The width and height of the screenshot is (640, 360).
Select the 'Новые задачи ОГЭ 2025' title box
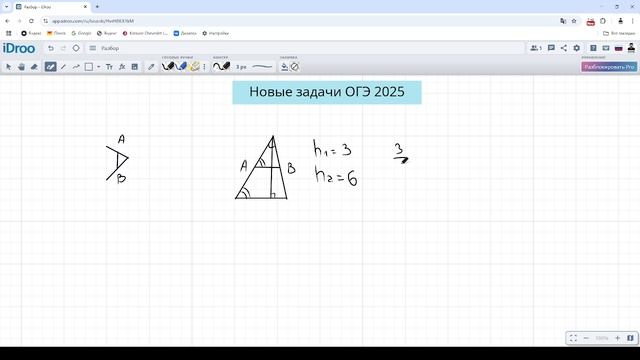click(x=327, y=92)
